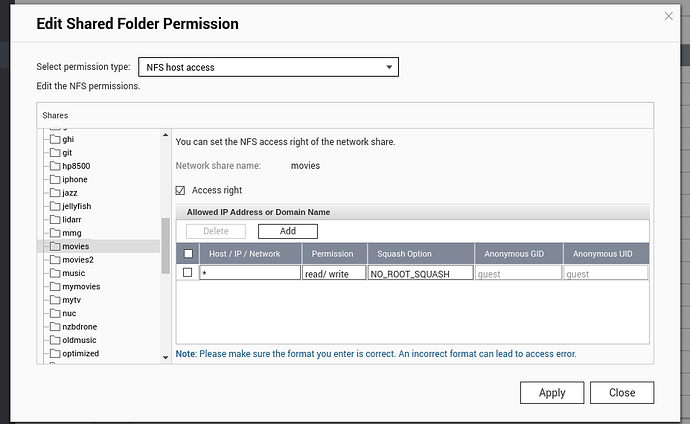This screenshot has width=690, height=424.
Task: Click the Add button
Action: (287, 231)
